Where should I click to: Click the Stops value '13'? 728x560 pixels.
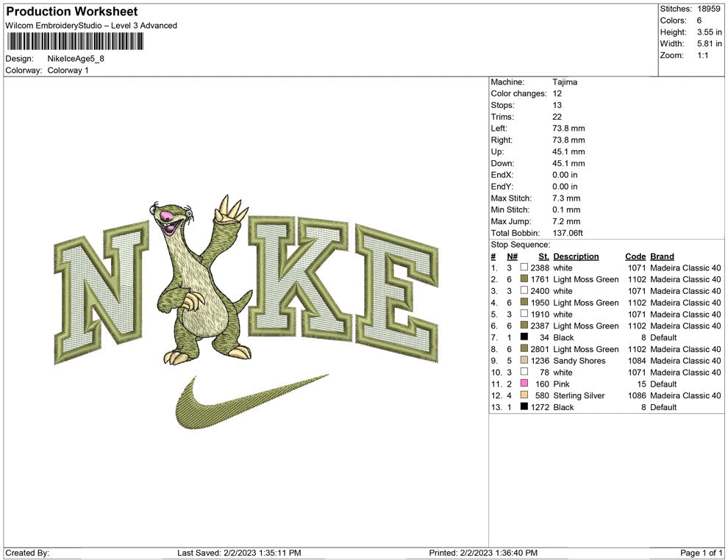(557, 105)
